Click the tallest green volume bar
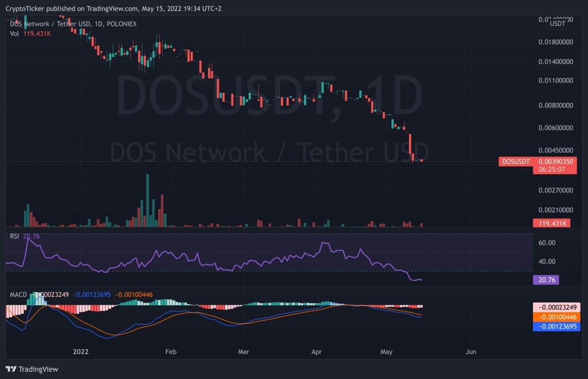Image resolution: width=588 pixels, height=379 pixels. point(147,201)
